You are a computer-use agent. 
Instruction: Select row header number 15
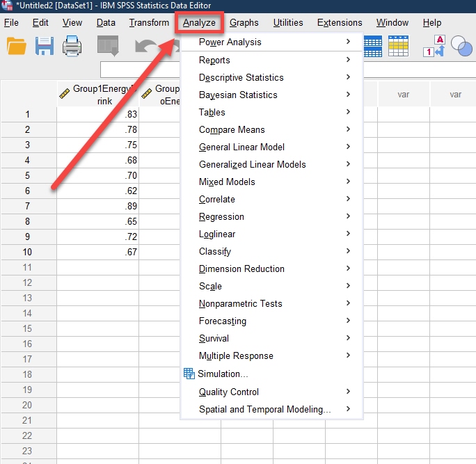click(29, 328)
